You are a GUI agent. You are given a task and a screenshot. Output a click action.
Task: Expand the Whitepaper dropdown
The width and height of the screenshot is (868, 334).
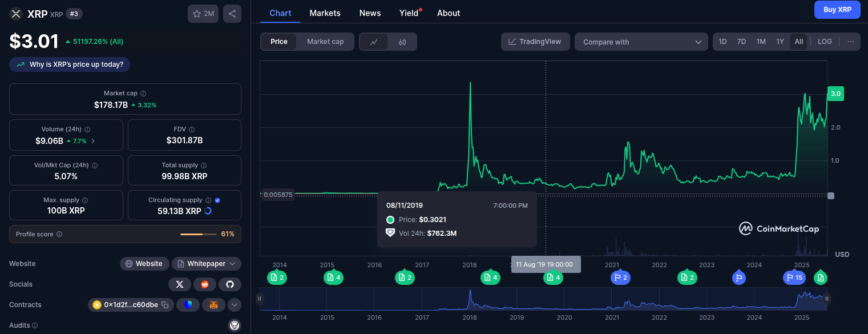(x=207, y=264)
